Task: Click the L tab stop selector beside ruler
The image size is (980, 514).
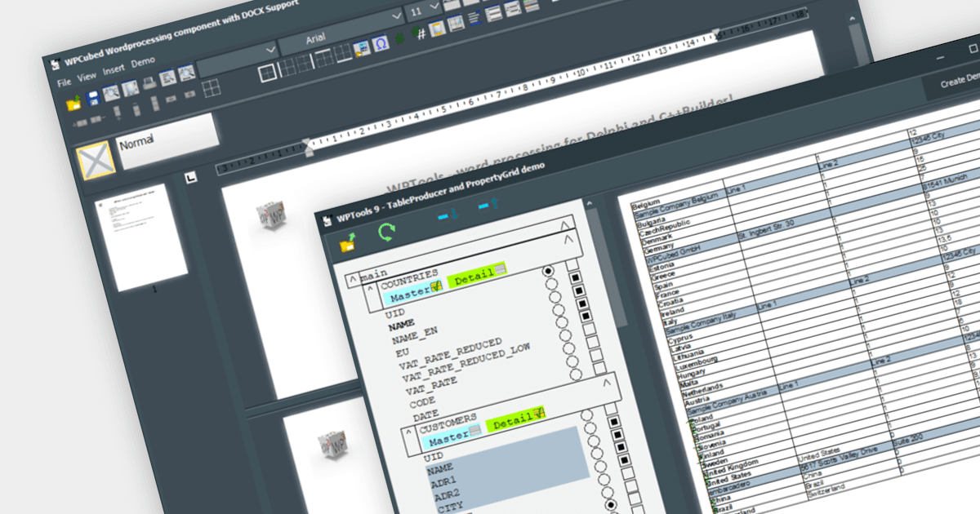Action: tap(189, 175)
